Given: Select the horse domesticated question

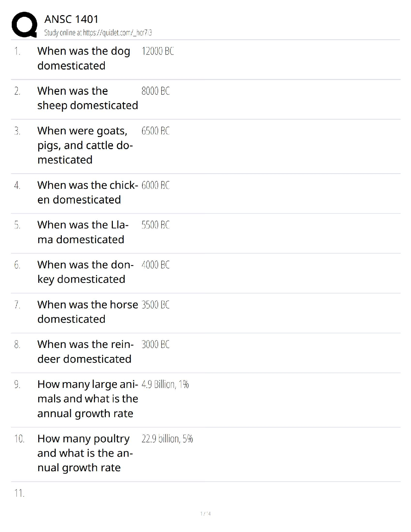Looking at the screenshot, I should click(87, 312).
